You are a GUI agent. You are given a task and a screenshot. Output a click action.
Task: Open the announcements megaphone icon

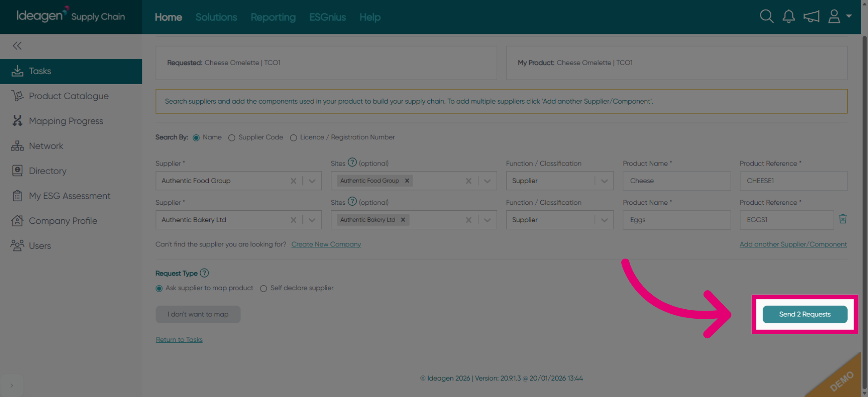tap(811, 17)
